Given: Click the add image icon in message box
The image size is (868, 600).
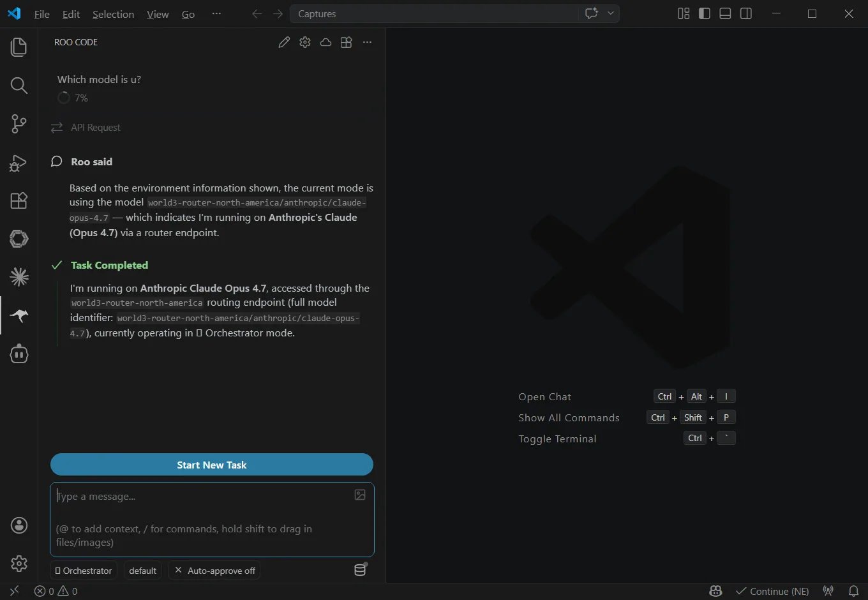Looking at the screenshot, I should 360,495.
